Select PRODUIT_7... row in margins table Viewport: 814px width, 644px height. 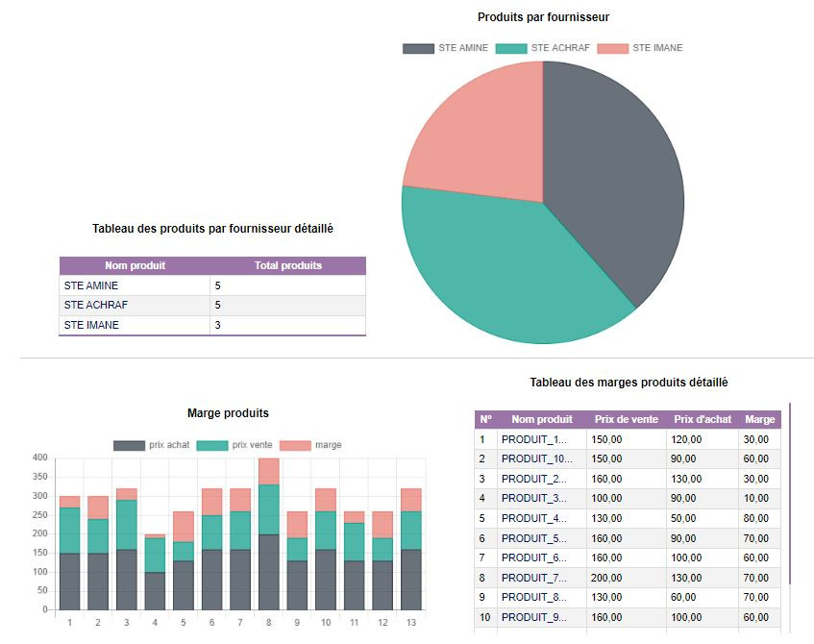[536, 578]
